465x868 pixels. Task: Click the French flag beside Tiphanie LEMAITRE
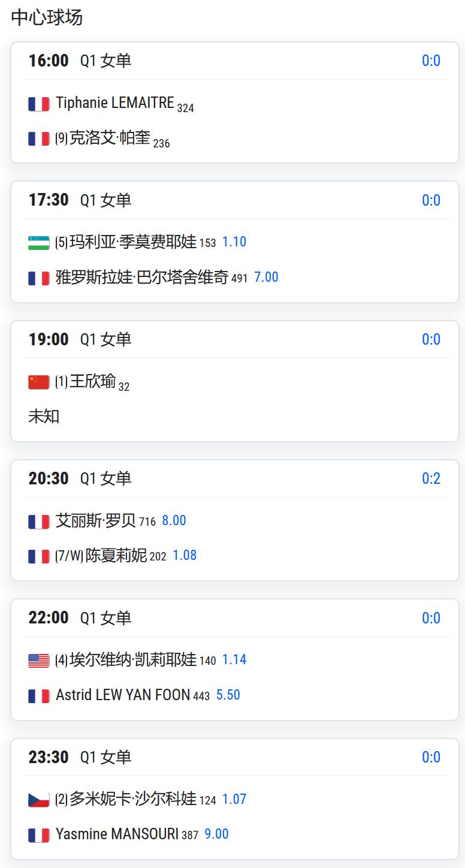tap(39, 104)
